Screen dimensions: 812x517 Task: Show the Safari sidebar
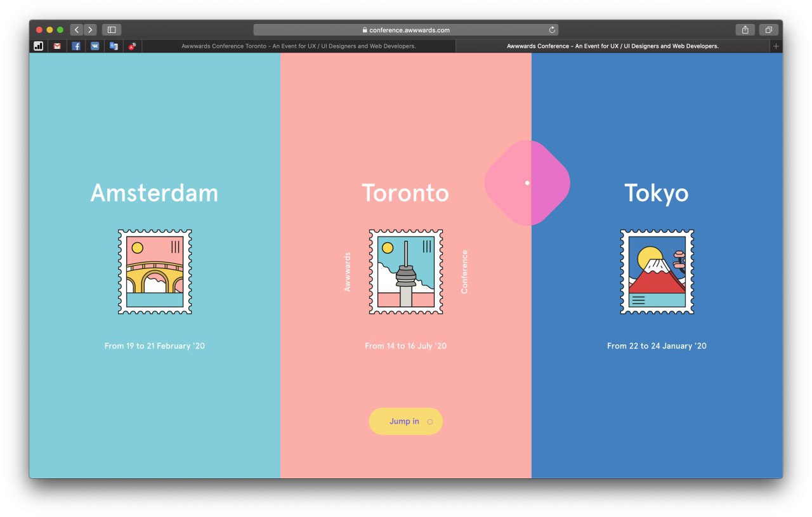coord(112,30)
